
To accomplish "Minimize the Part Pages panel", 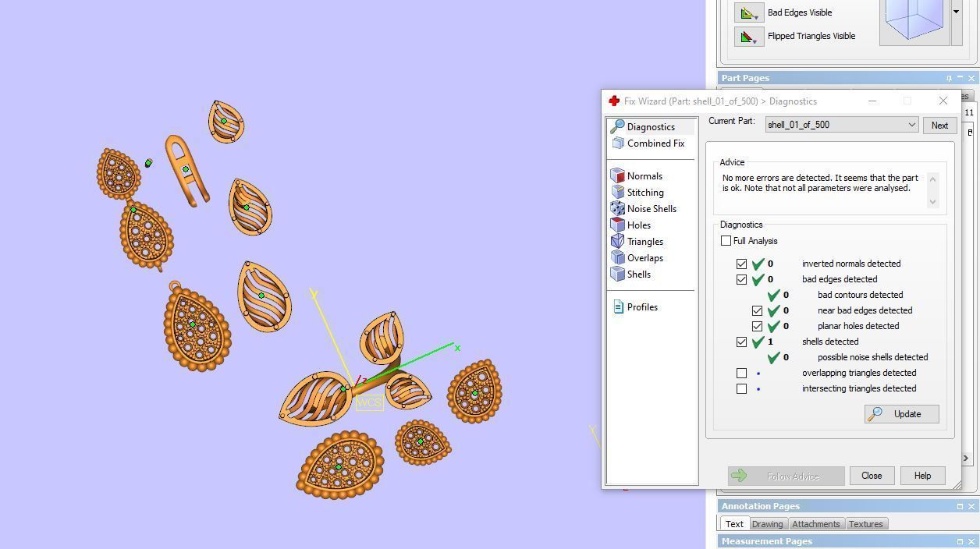I will tap(960, 78).
